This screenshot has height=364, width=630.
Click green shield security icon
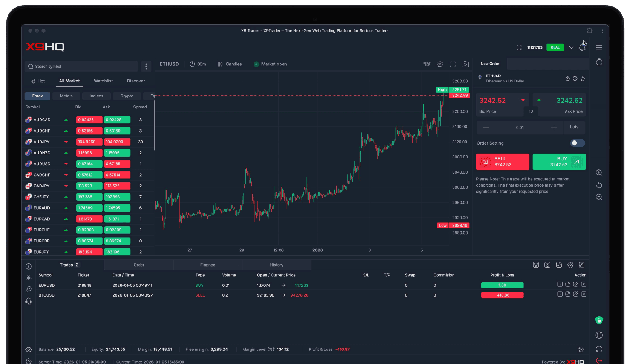[x=599, y=320]
